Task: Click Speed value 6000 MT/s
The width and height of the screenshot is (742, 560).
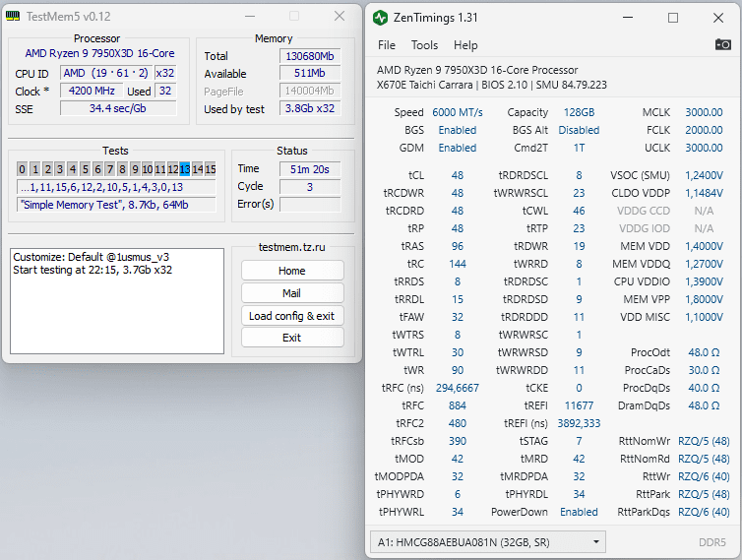Action: click(458, 112)
